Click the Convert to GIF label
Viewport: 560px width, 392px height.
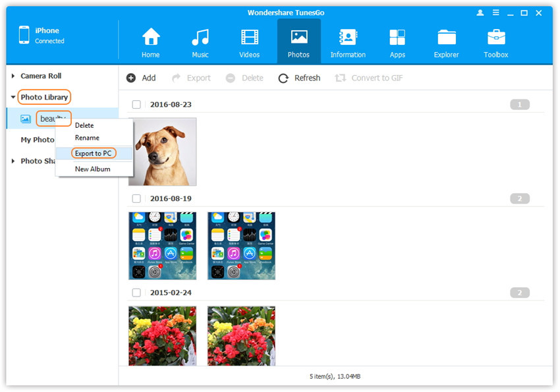click(x=377, y=78)
